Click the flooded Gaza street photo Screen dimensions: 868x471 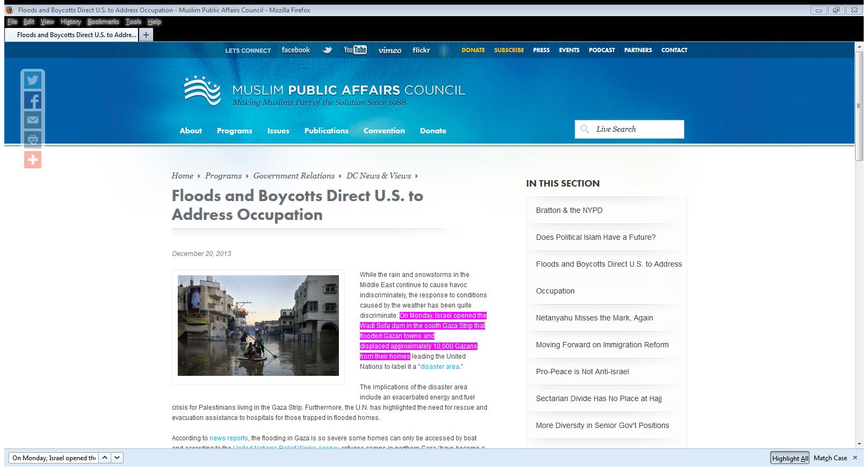258,325
